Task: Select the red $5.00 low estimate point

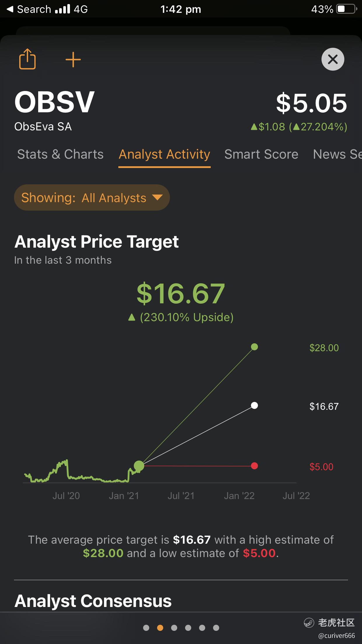Action: (254, 466)
